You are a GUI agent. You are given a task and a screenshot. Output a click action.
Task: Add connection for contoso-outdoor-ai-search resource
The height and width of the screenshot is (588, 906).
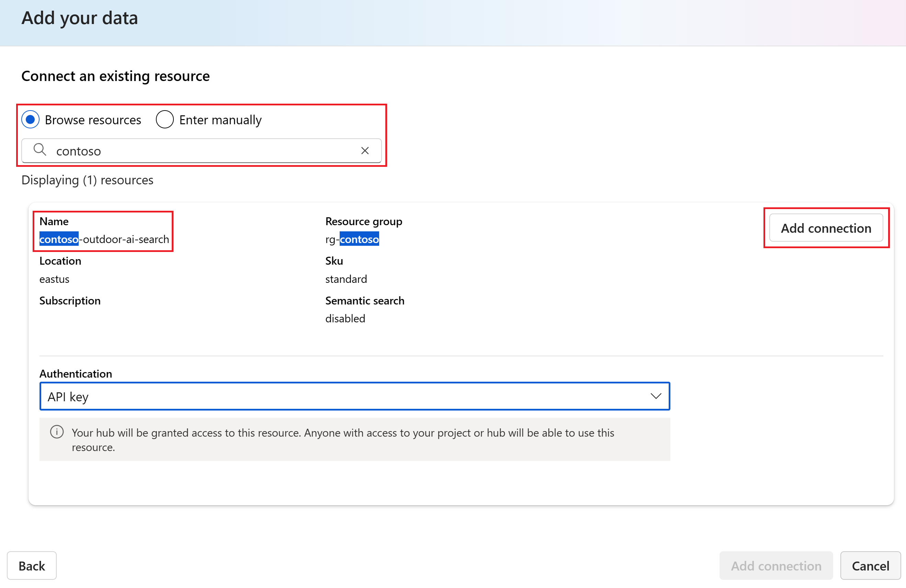826,228
